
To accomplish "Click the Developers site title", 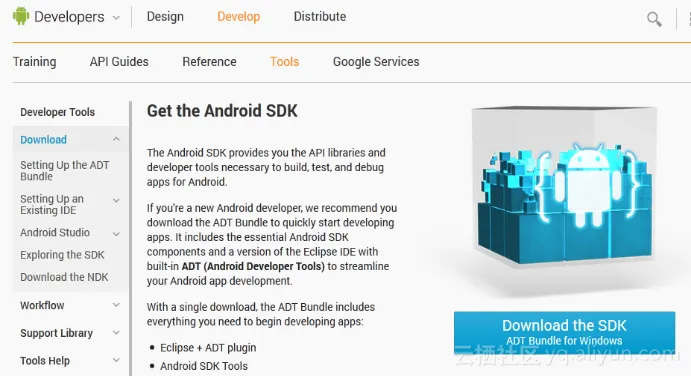I will (69, 17).
